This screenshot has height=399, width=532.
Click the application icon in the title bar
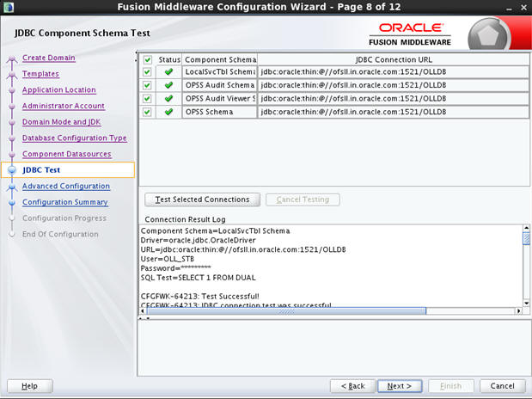tap(8, 7)
